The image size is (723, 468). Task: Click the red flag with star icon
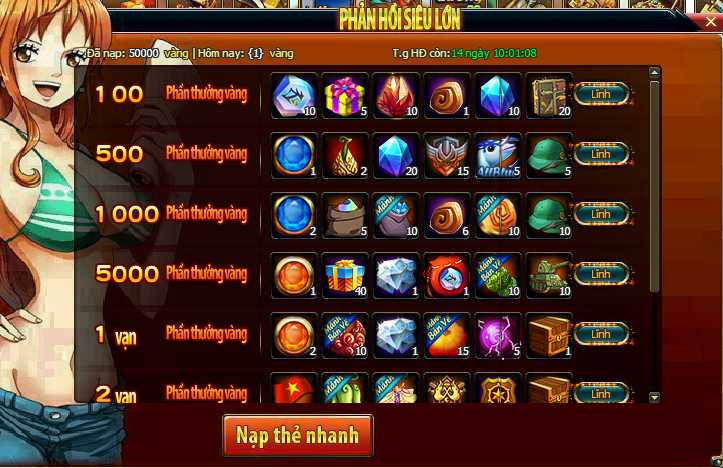pos(294,388)
